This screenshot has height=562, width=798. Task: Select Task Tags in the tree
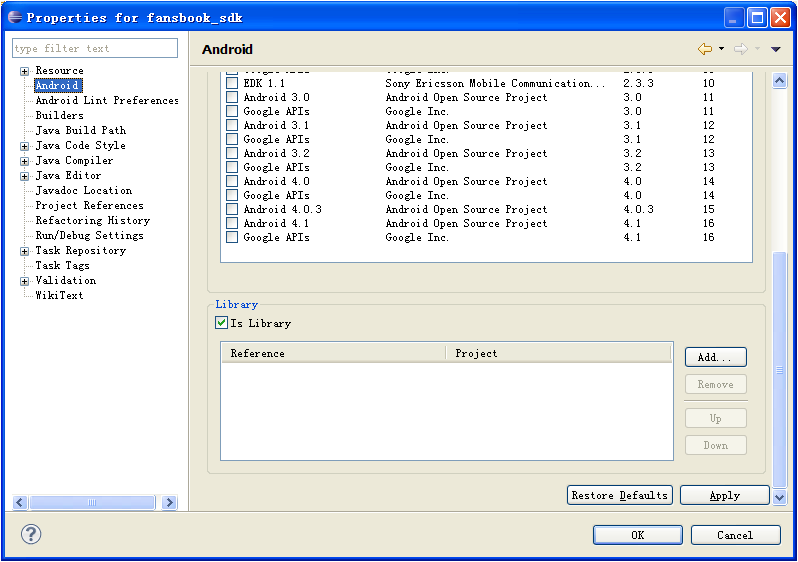click(x=63, y=265)
